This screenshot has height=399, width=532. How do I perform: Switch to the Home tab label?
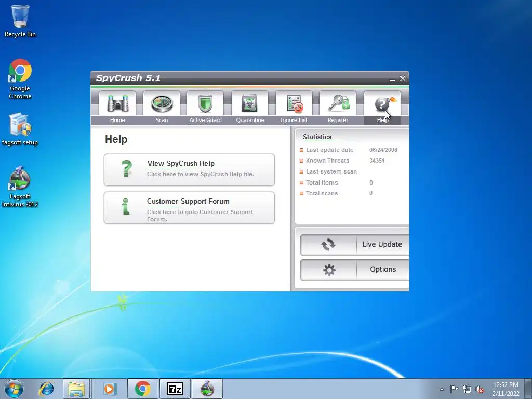click(117, 120)
